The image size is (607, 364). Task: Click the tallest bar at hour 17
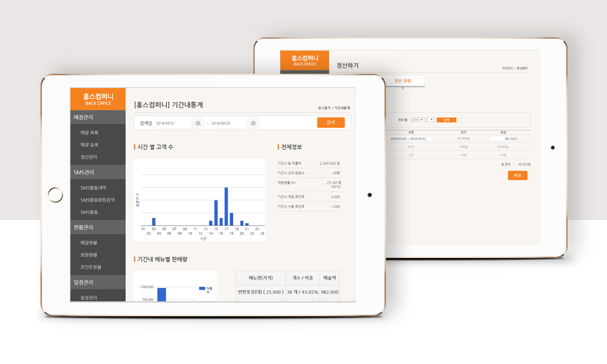pyautogui.click(x=226, y=206)
